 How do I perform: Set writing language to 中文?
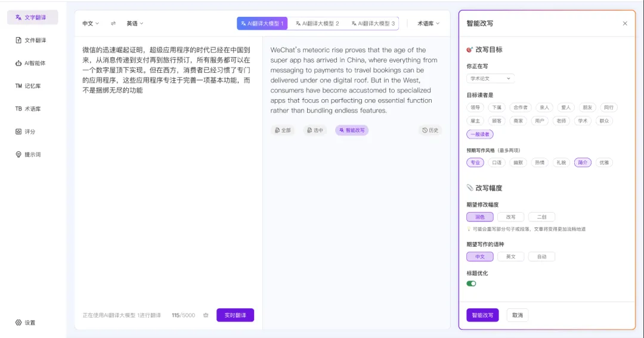(479, 257)
